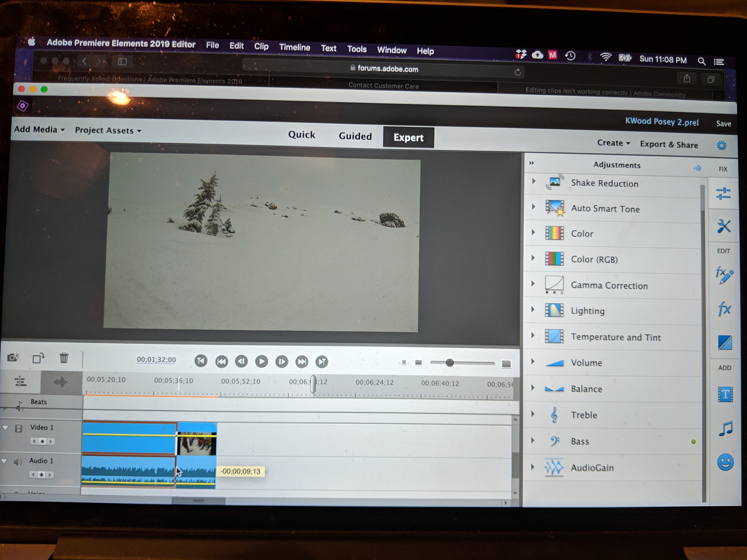747x560 pixels.
Task: Expand Shake Reduction adjustment
Action: [x=534, y=181]
